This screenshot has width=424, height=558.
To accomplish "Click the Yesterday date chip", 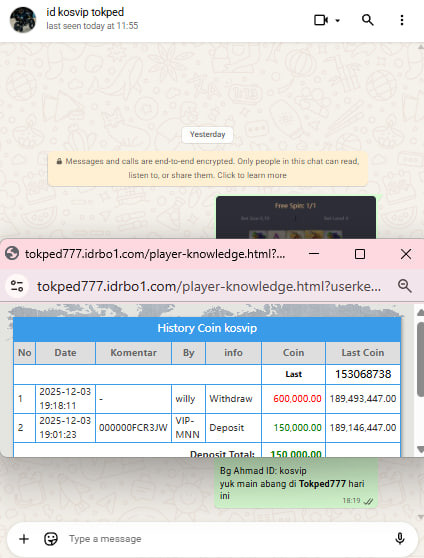I will 208,135.
